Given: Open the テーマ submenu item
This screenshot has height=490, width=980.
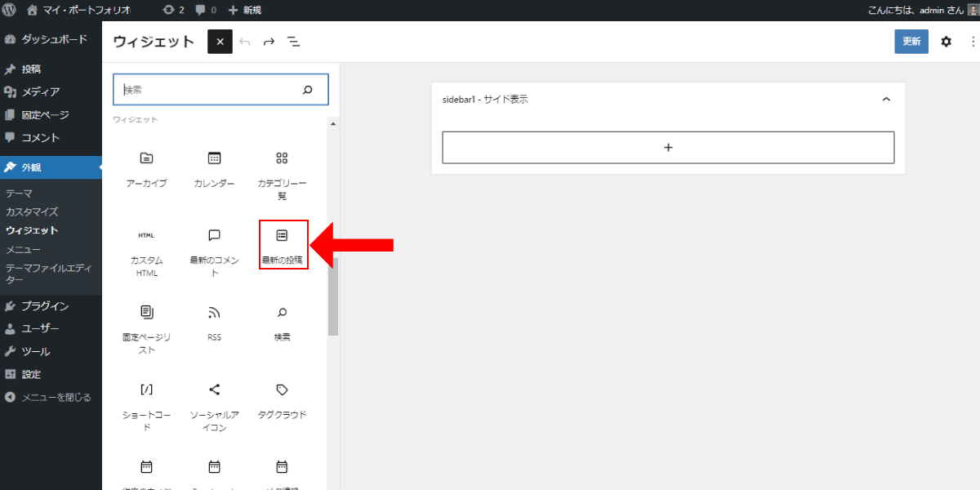Looking at the screenshot, I should click(19, 194).
